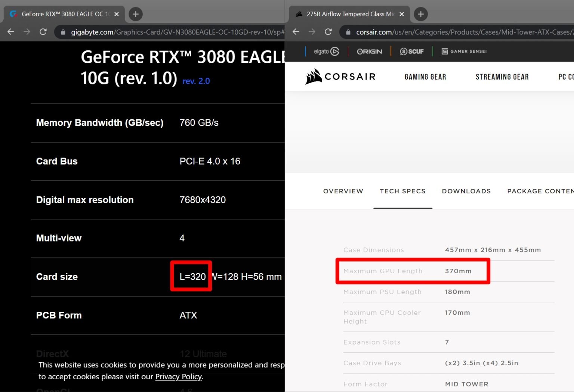Open the STREAMING GEAR menu
574x392 pixels.
pyautogui.click(x=502, y=77)
